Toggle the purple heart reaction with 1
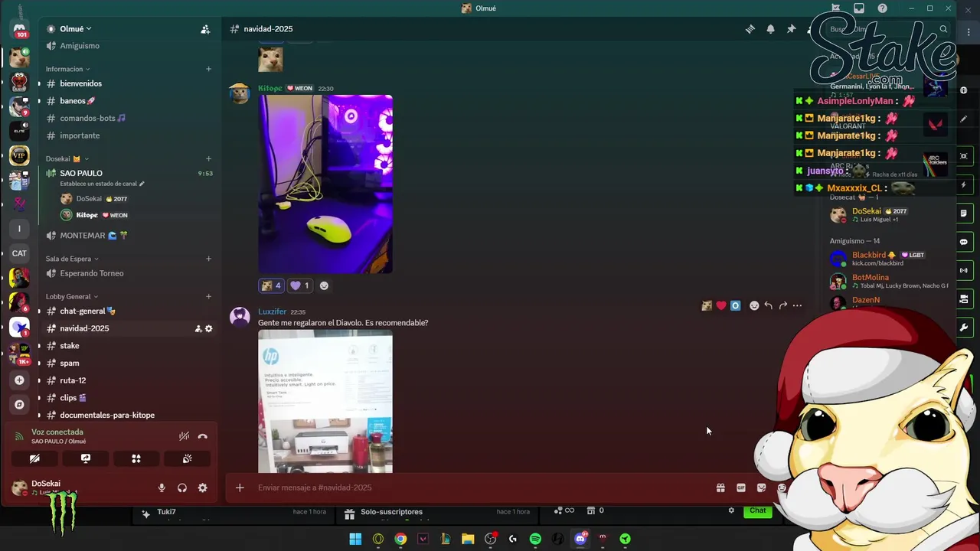The image size is (980, 551). (299, 285)
